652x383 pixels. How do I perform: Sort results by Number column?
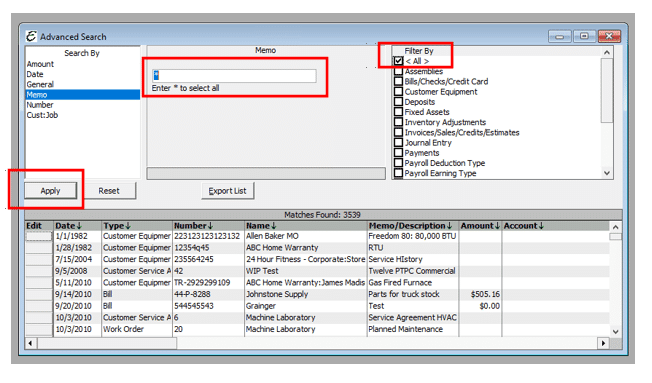tap(208, 226)
